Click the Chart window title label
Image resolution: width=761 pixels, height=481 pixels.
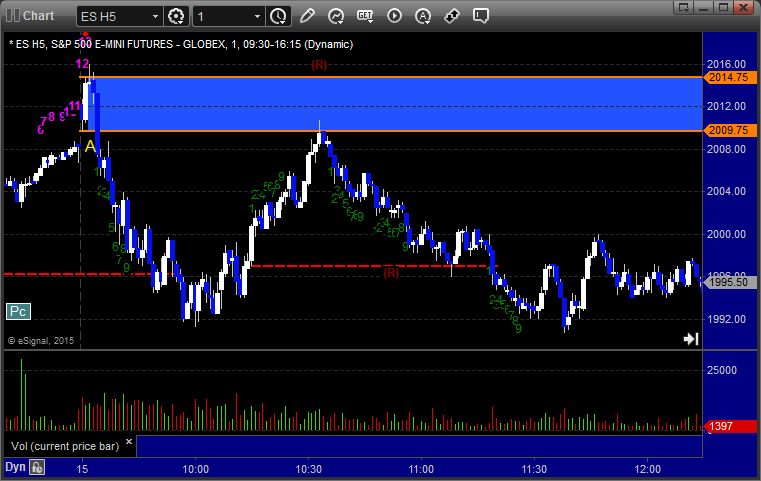[38, 16]
